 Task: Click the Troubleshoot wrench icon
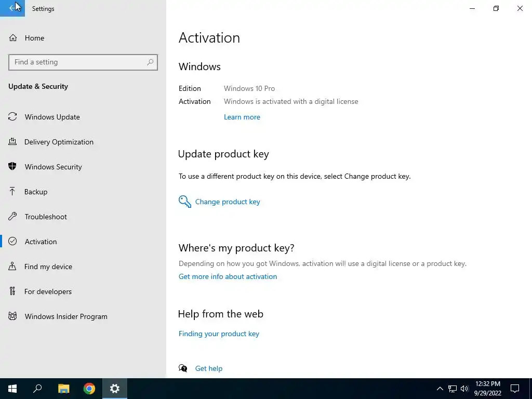tap(12, 217)
